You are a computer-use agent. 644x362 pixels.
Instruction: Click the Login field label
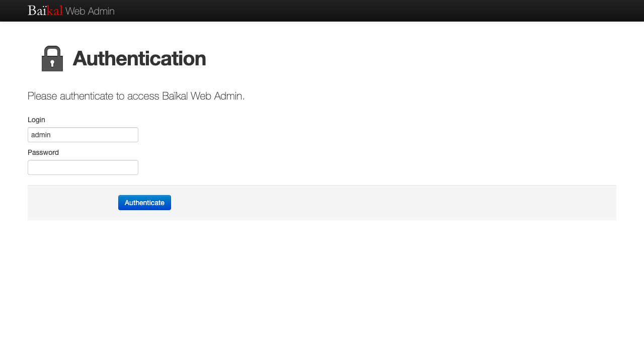pyautogui.click(x=36, y=120)
